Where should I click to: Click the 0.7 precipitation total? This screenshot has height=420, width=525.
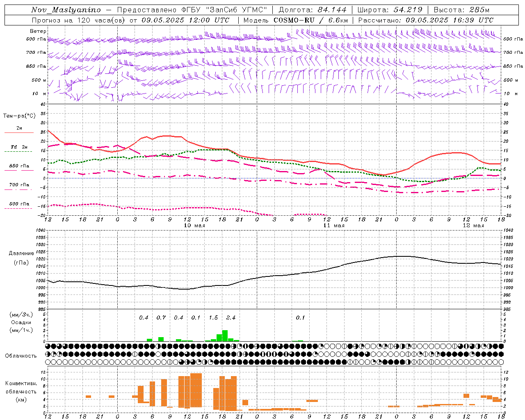point(161,317)
